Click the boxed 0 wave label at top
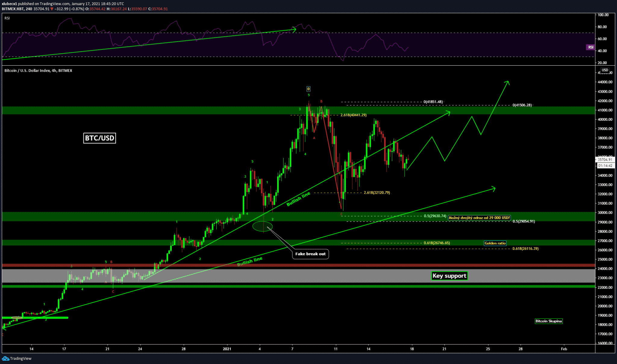The width and height of the screenshot is (617, 364). 308,89
